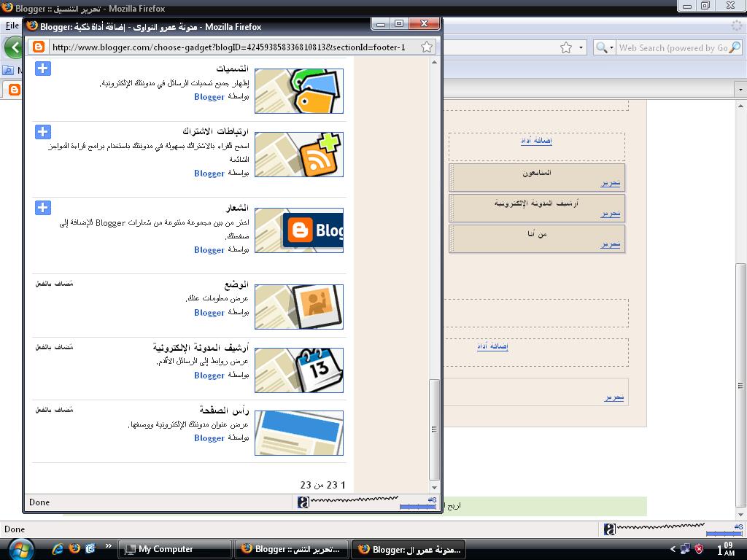Viewport: 747px width, 560px height.
Task: Switch to My Computer taskbar button
Action: pos(174,549)
